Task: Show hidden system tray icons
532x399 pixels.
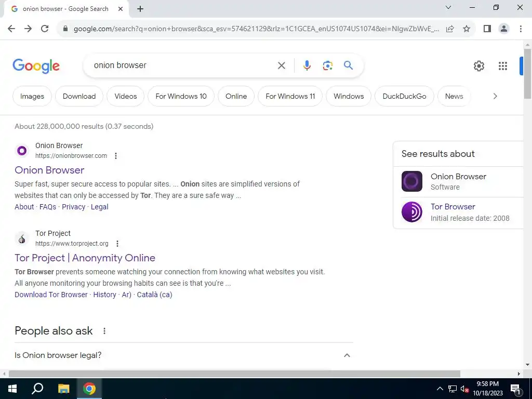Action: click(x=440, y=389)
